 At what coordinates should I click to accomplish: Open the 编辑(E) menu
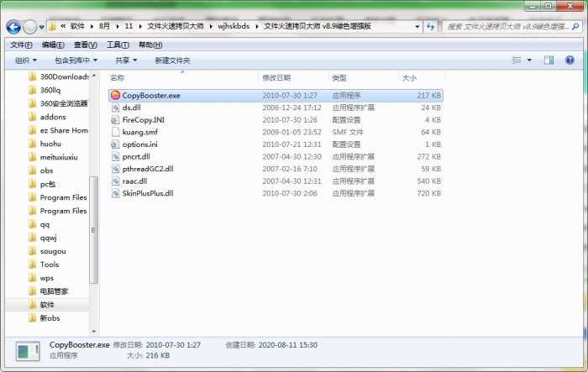click(x=53, y=45)
